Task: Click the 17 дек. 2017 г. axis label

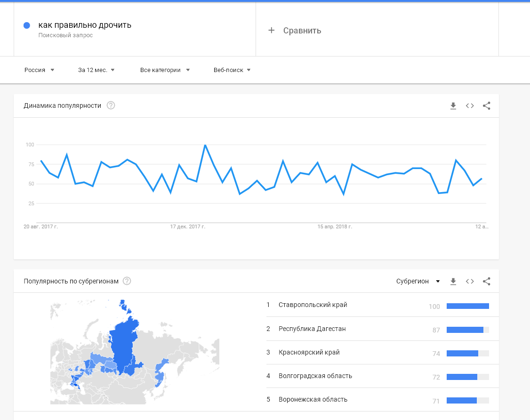Action: (x=188, y=226)
